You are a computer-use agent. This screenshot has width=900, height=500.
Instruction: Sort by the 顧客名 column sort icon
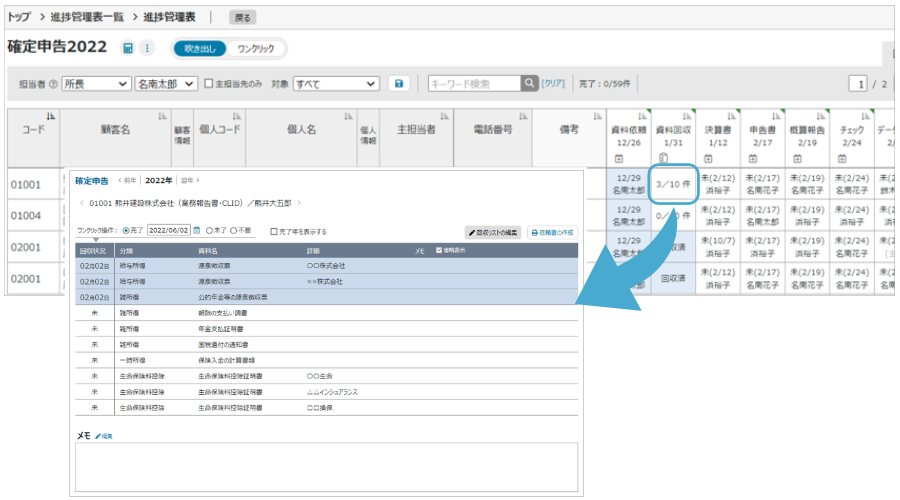tap(163, 117)
